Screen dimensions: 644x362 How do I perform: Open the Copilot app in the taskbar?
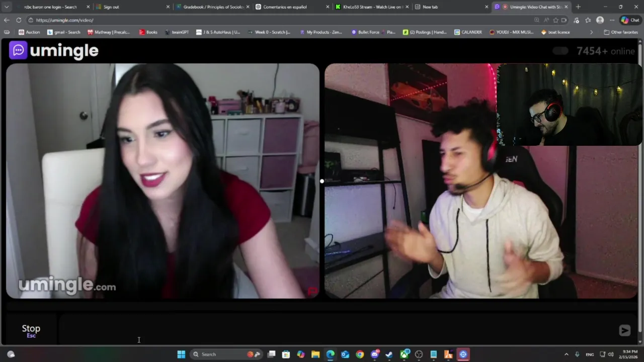(x=301, y=354)
